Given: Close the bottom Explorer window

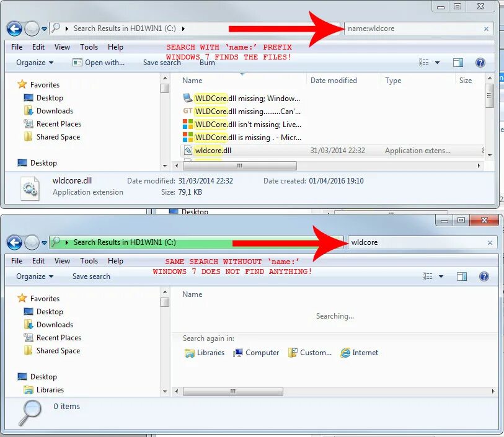Looking at the screenshot, I should pos(484,220).
